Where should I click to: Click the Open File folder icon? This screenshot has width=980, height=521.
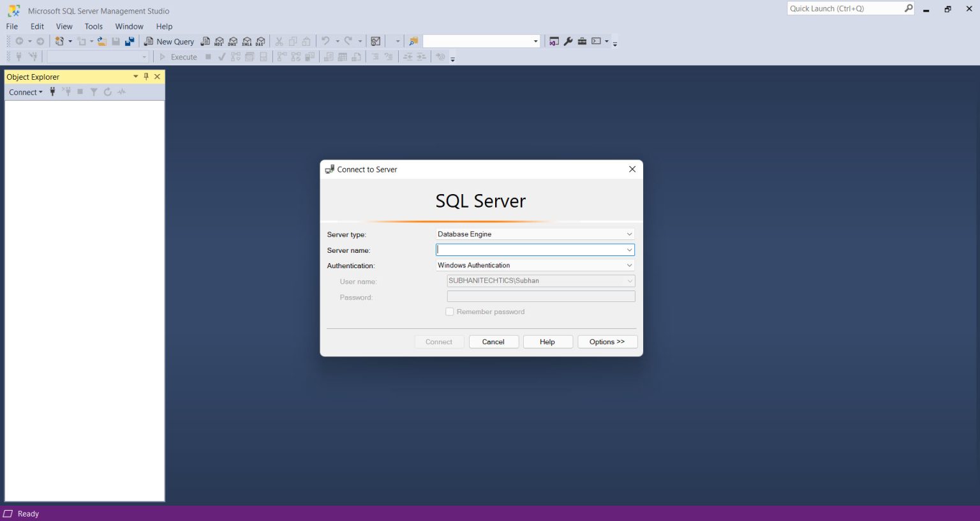pyautogui.click(x=102, y=41)
